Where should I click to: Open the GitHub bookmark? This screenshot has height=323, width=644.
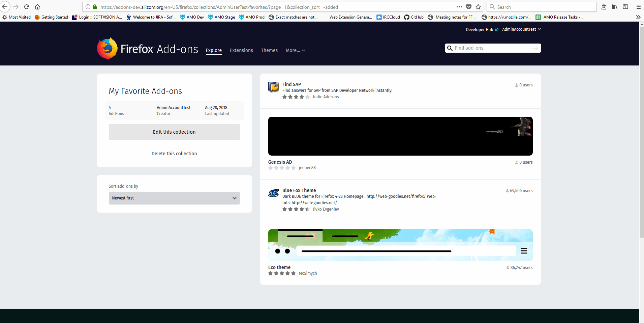pos(414,17)
